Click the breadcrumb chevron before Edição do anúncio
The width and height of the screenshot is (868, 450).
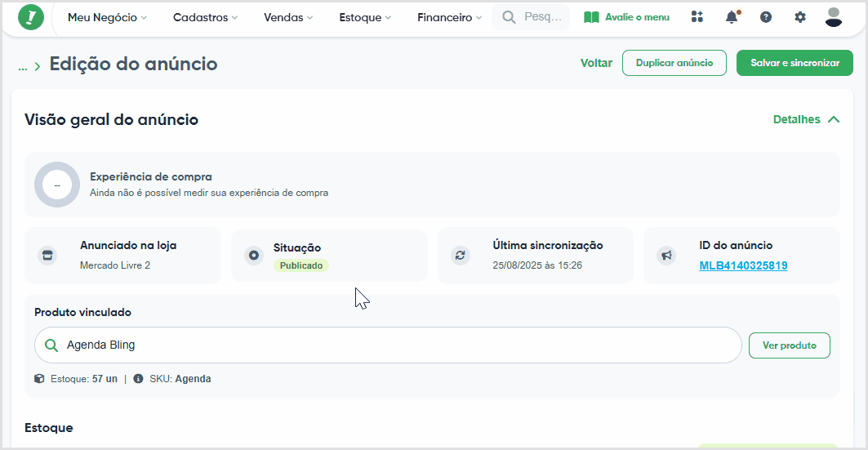37,67
